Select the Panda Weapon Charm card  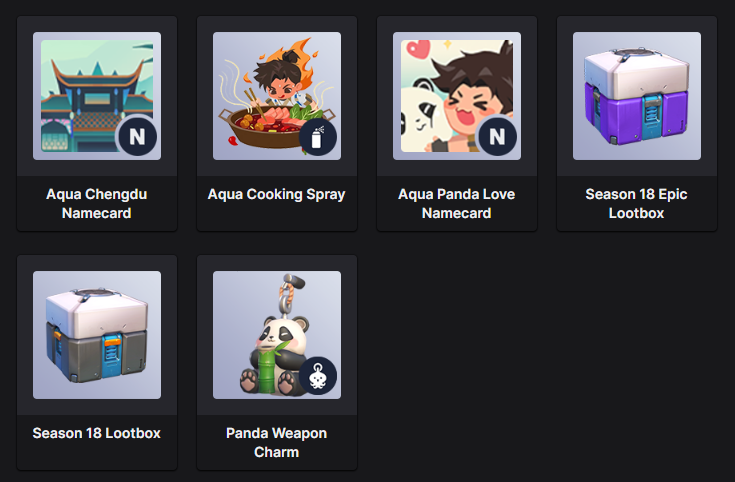277,362
